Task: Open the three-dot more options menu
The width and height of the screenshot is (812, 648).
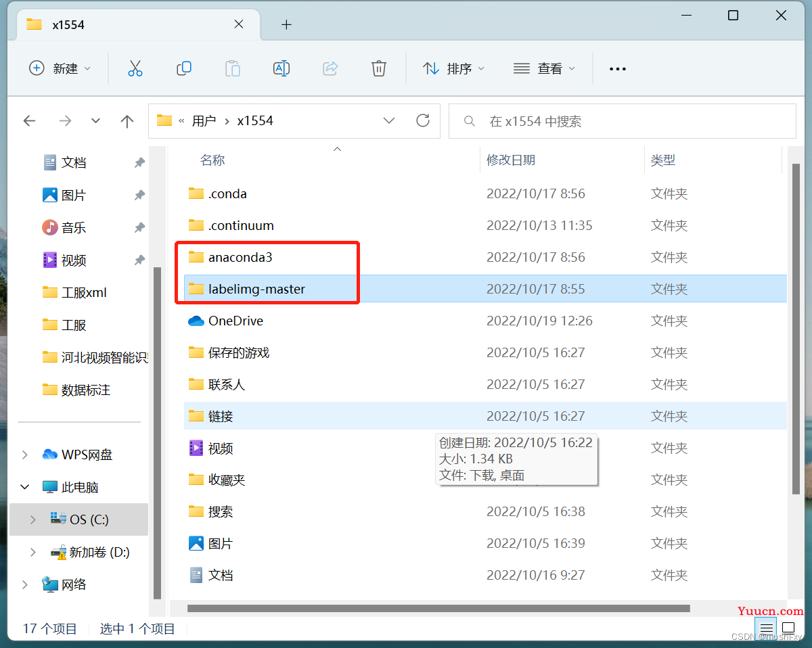Action: pos(617,69)
